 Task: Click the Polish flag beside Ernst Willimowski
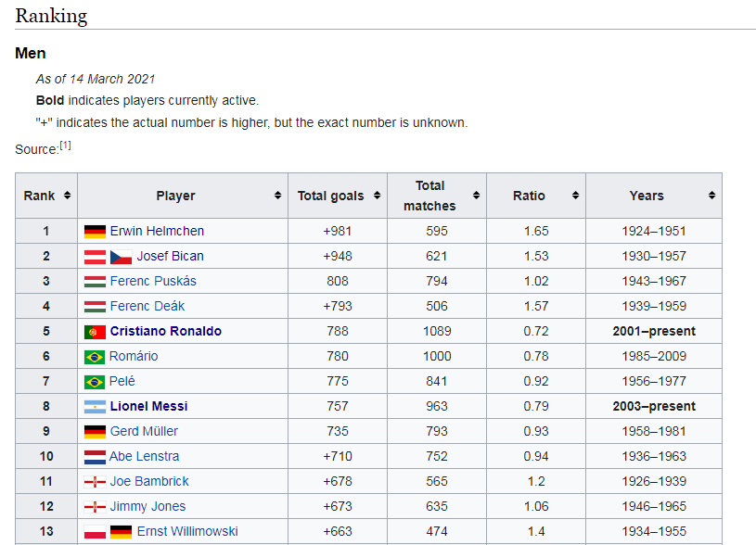[x=95, y=532]
